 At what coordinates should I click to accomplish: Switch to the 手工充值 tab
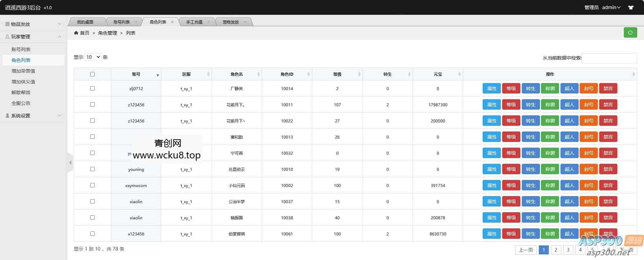click(194, 22)
